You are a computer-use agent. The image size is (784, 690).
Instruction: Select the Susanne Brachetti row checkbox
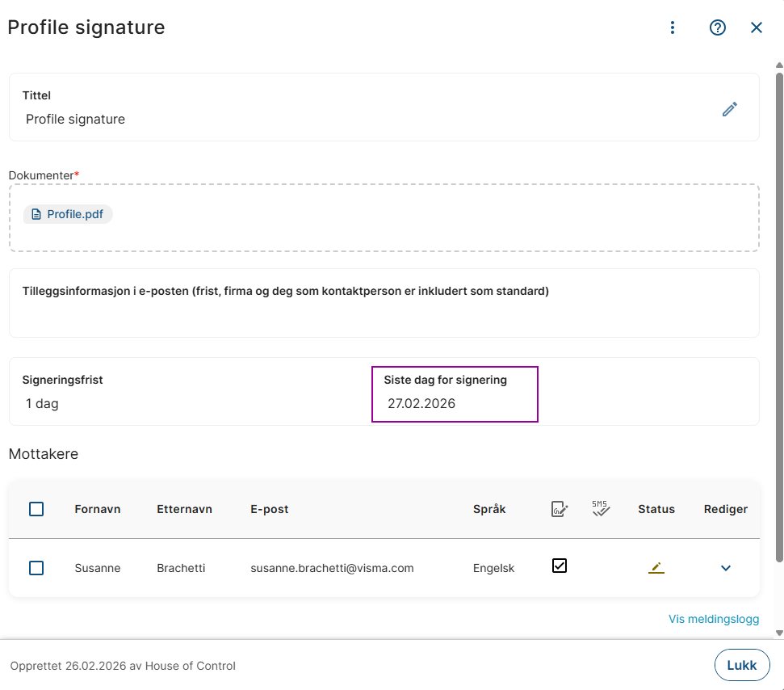[36, 568]
